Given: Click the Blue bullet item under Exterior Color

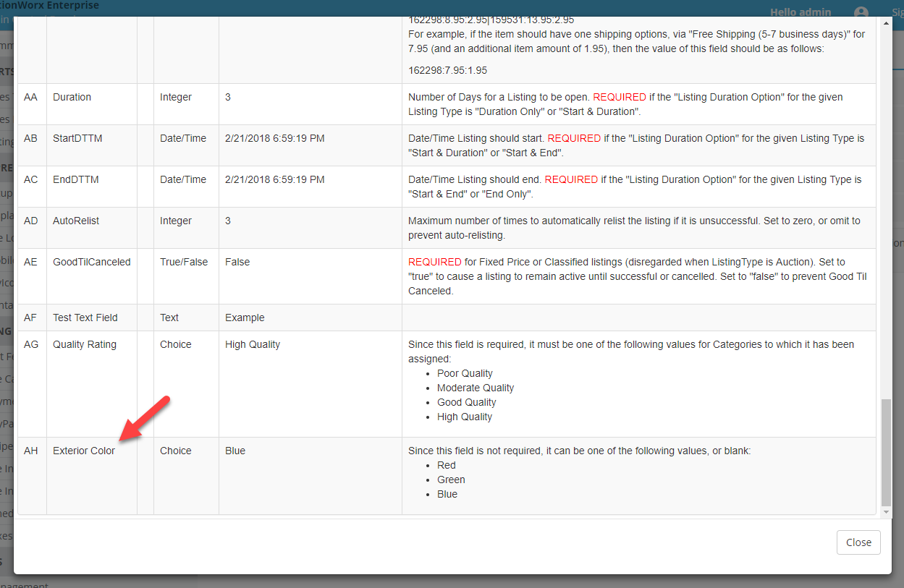Looking at the screenshot, I should tap(447, 493).
